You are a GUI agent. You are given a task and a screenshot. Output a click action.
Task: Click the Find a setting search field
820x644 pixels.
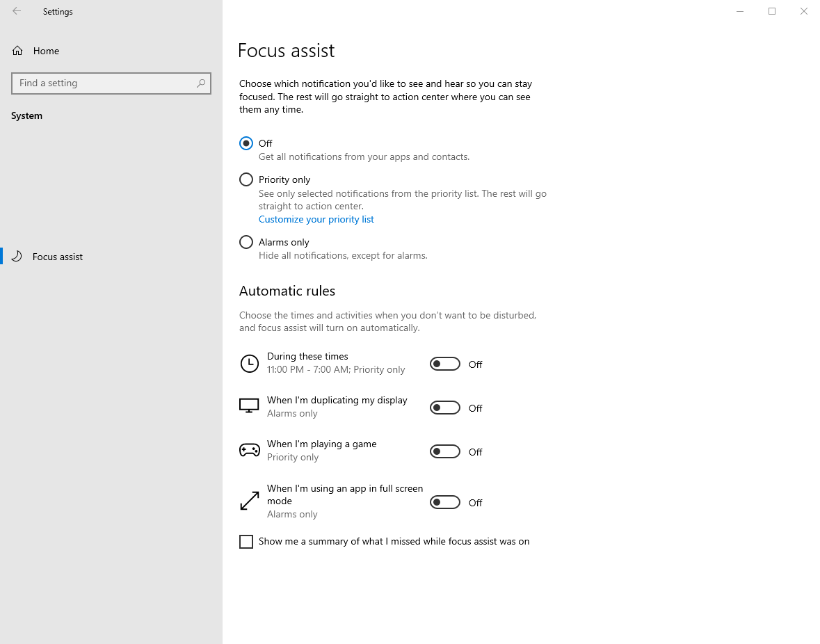[x=104, y=83]
